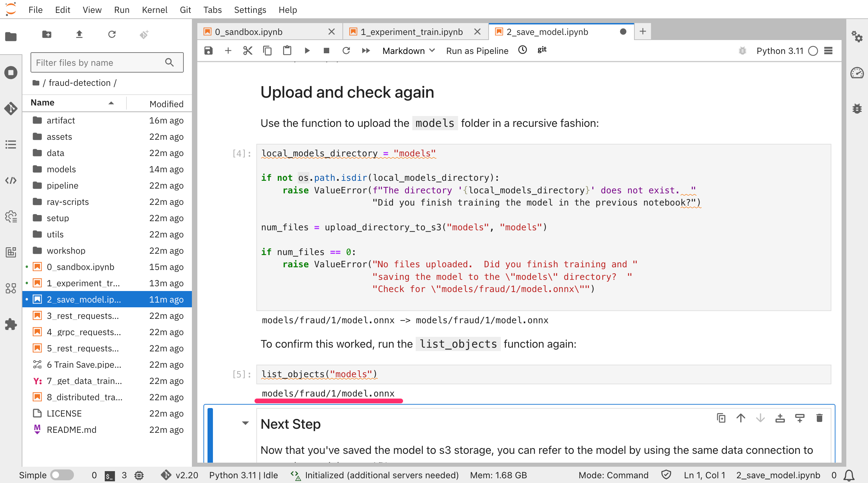Open the Running Terminals and Kernels panel

click(x=11, y=72)
